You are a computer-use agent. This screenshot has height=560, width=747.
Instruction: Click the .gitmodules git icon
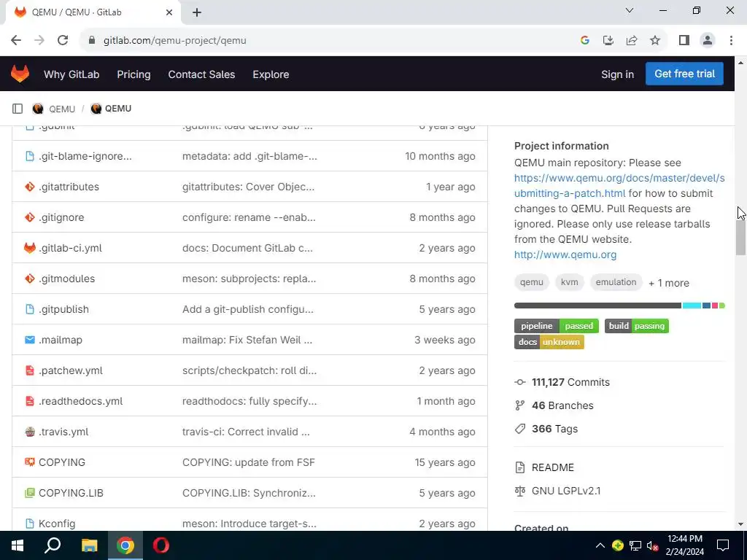click(x=29, y=279)
